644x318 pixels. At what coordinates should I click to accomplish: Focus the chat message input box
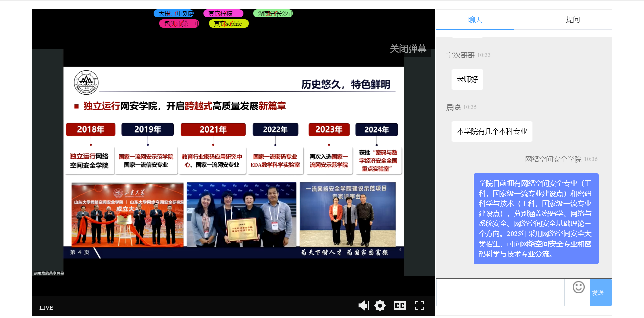click(x=500, y=292)
